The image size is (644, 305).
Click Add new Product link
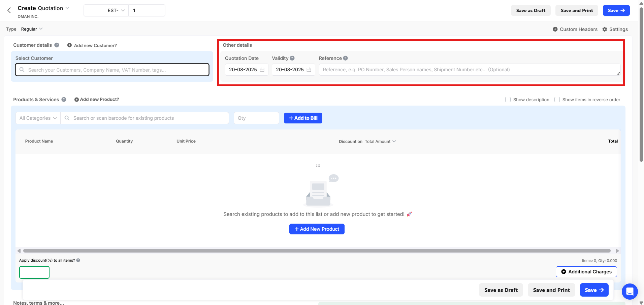point(97,100)
